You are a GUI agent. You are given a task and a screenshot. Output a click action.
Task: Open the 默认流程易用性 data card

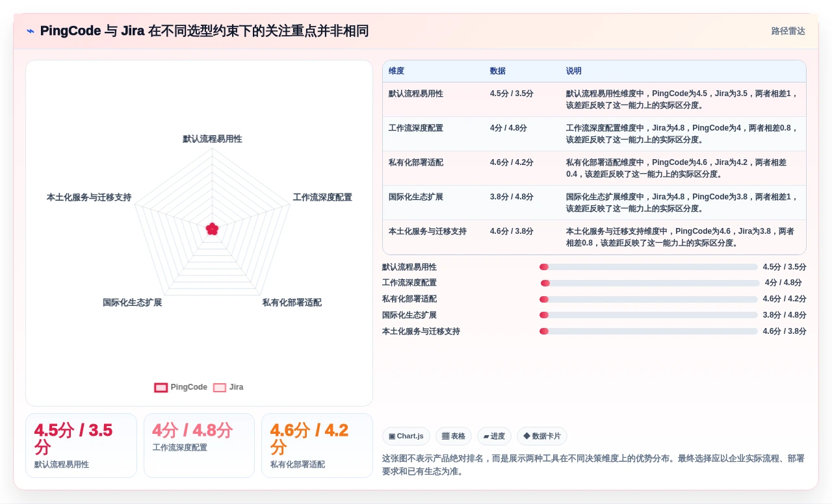[81, 446]
